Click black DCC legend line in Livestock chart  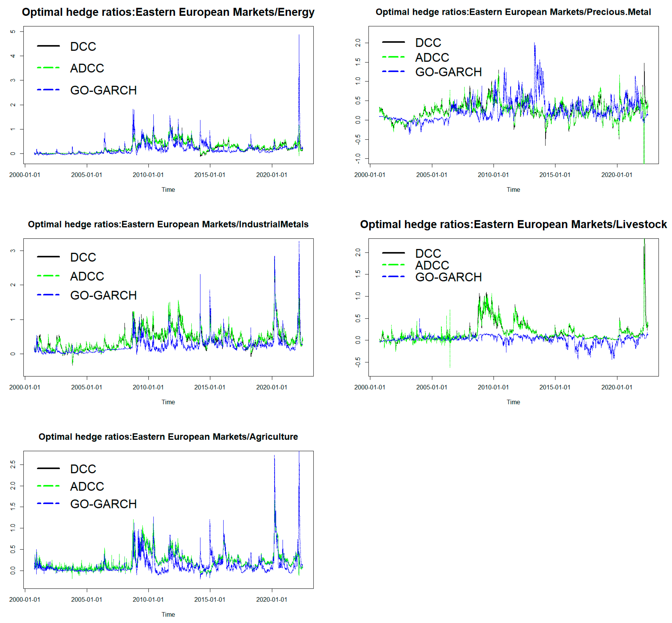[393, 253]
